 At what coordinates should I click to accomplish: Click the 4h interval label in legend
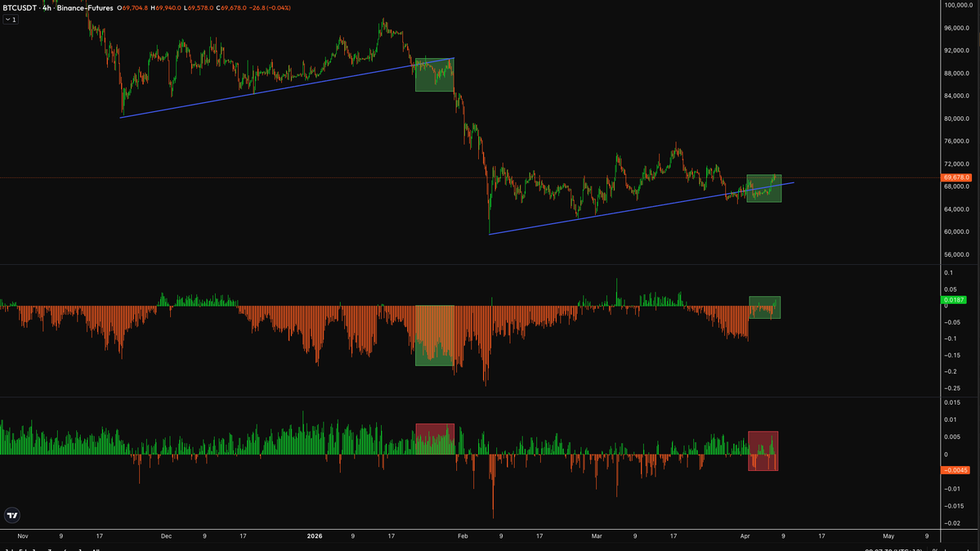coord(47,8)
